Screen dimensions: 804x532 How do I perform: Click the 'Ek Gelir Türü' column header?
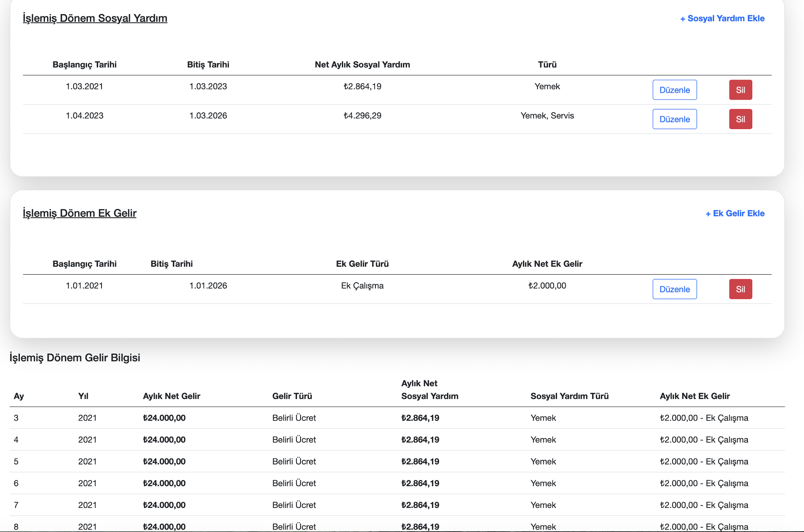[362, 264]
